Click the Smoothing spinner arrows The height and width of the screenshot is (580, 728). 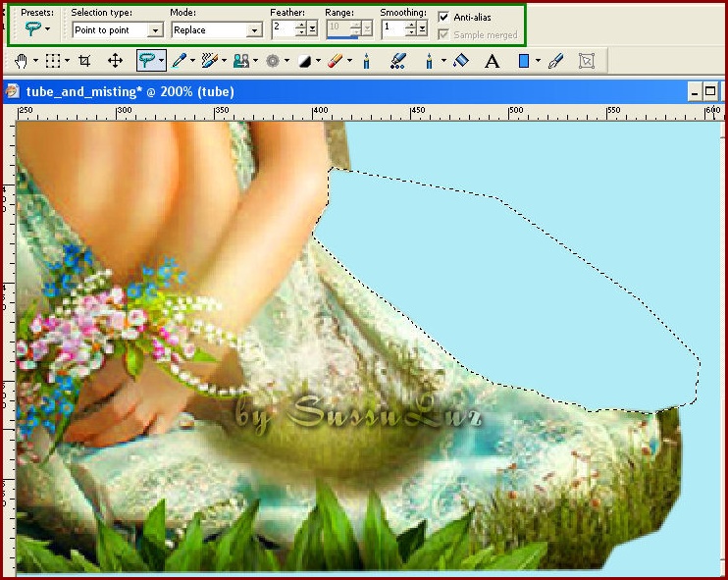click(x=411, y=29)
